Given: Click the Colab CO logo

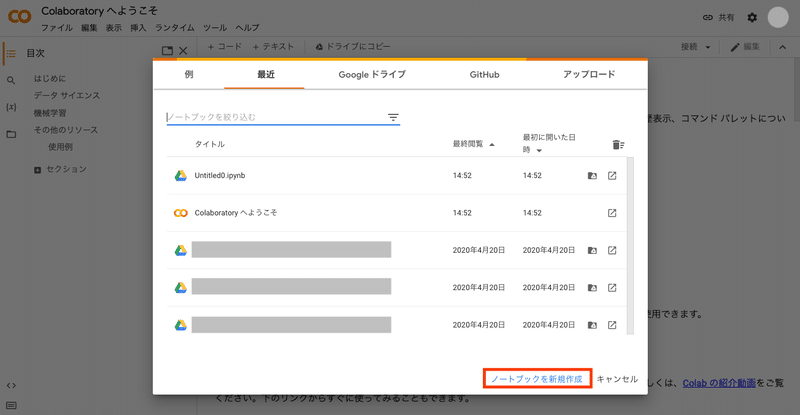Looking at the screenshot, I should tap(19, 17).
